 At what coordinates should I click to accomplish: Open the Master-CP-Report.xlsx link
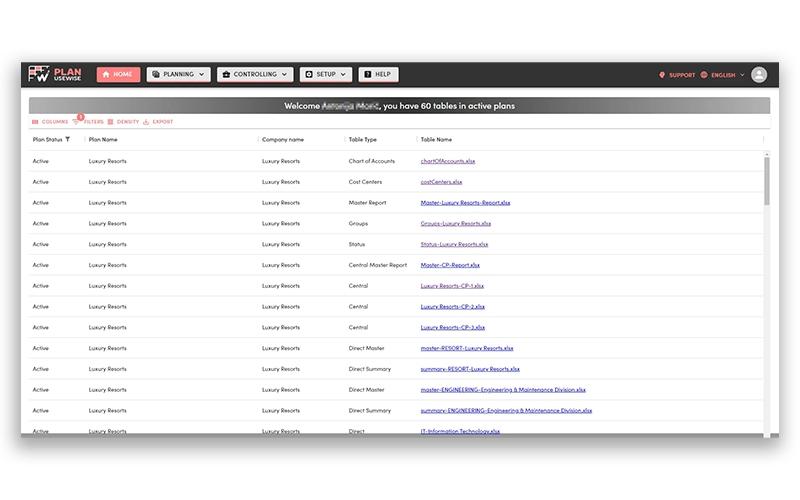click(x=450, y=265)
